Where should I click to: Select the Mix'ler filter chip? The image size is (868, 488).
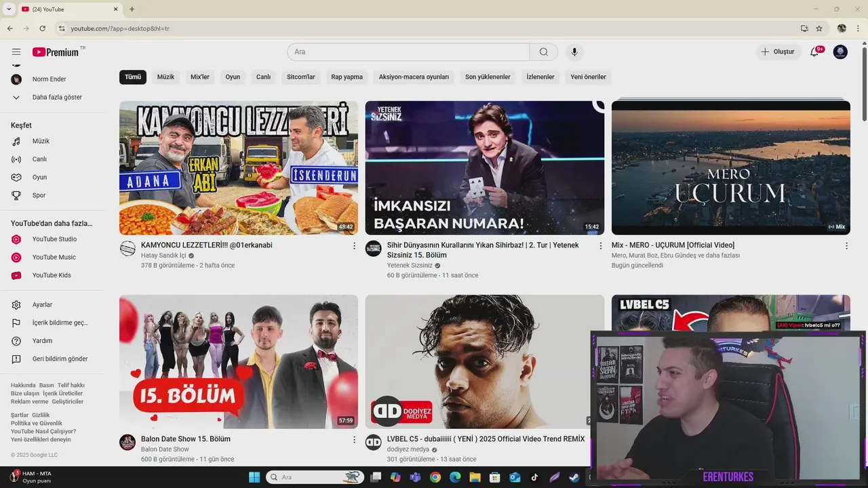[200, 77]
